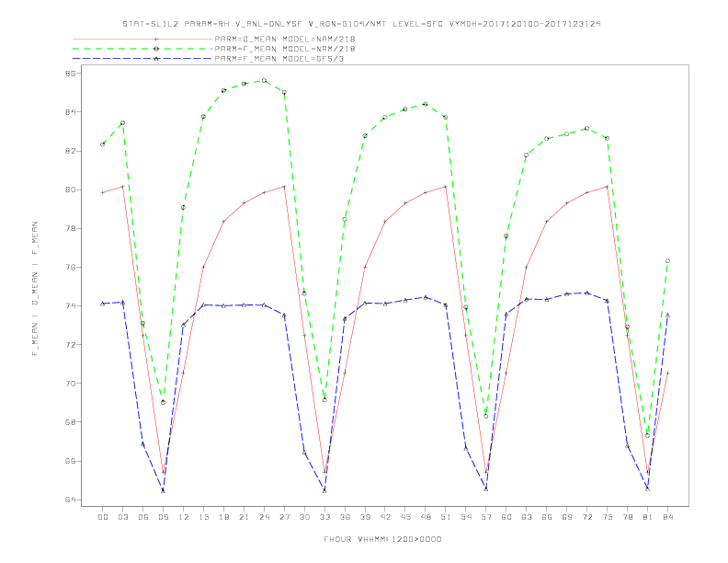The image size is (728, 563).
Task: Click x-axis tick label 18
Action: tap(223, 517)
